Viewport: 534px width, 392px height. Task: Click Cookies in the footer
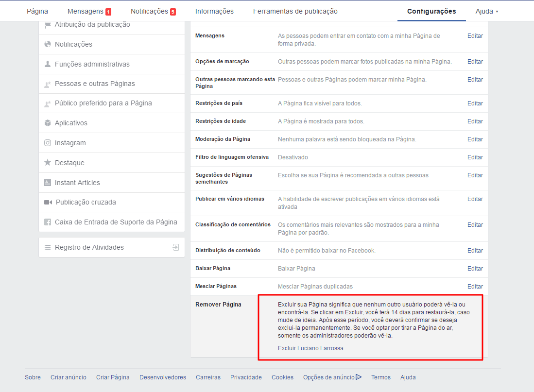coord(282,377)
